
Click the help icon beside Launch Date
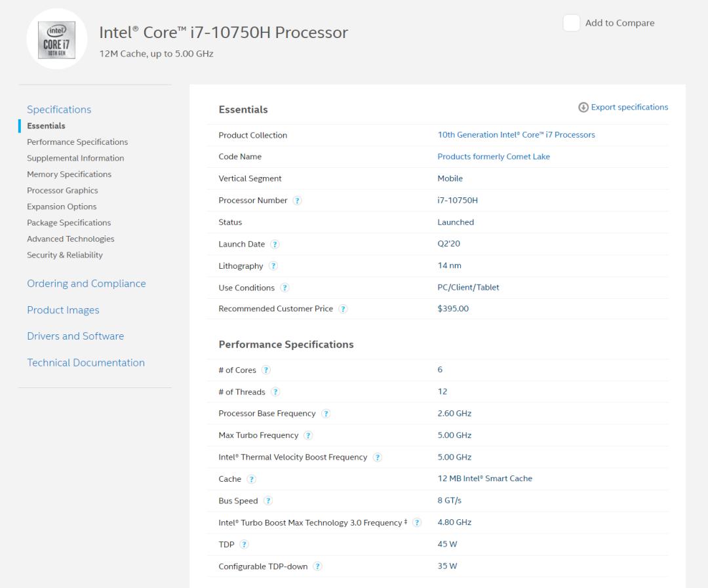coord(275,245)
